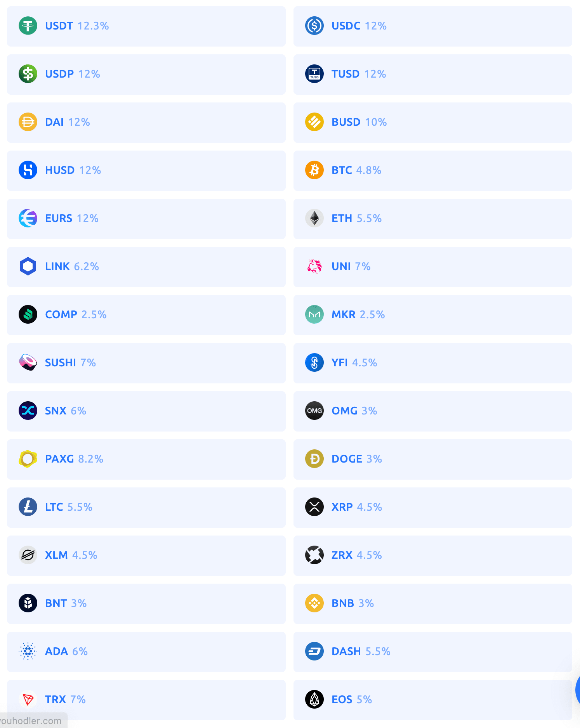Click the Maker MKR icon
Screen dimensions: 580x728
[x=314, y=314]
